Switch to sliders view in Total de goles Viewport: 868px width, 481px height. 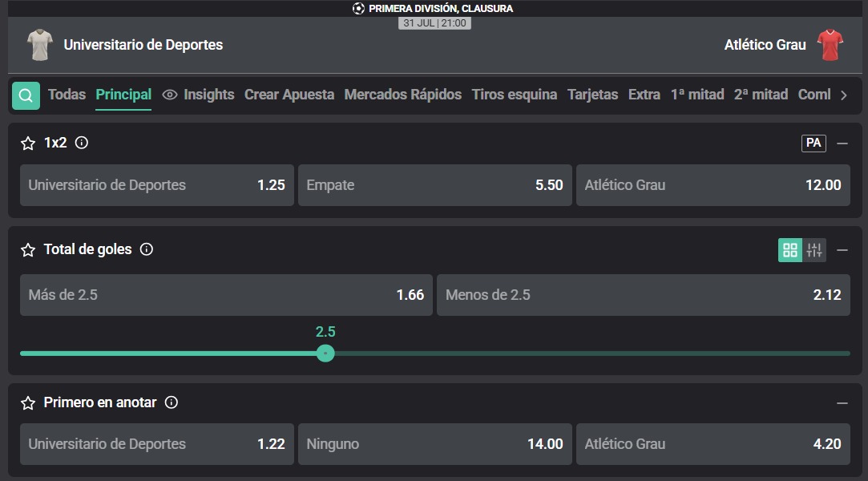click(814, 250)
